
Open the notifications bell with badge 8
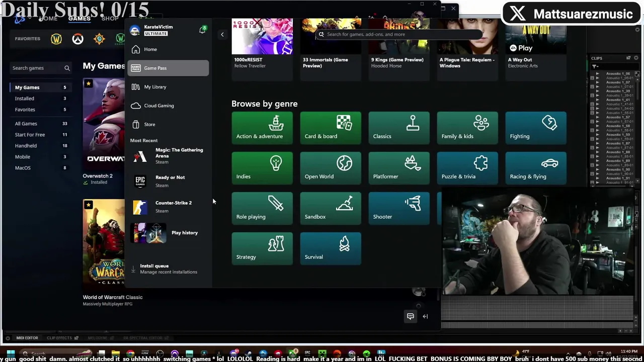202,30
